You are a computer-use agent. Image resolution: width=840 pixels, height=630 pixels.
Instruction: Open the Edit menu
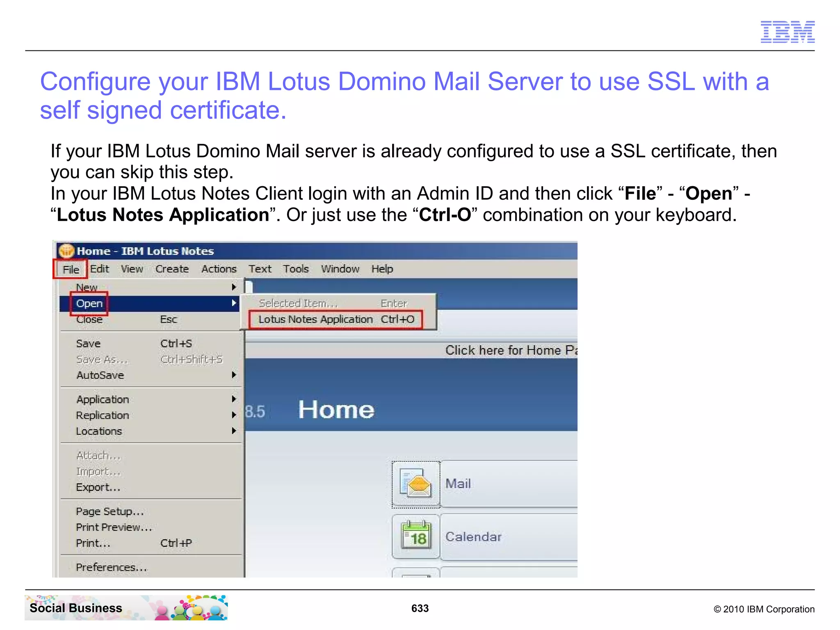(x=99, y=269)
